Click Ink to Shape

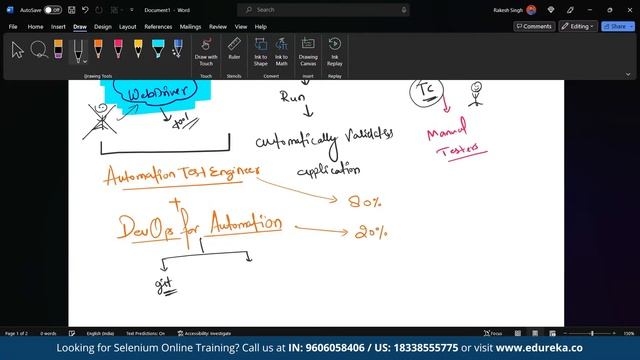click(x=261, y=52)
